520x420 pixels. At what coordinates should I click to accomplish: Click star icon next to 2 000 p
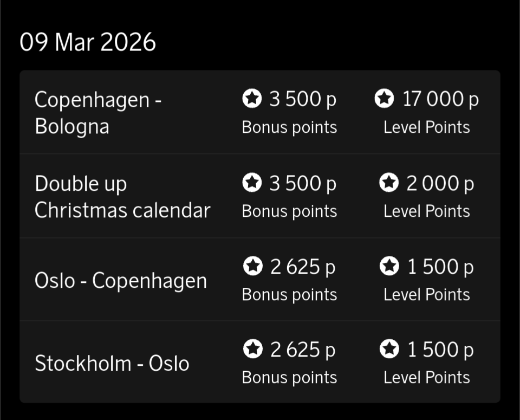pyautogui.click(x=388, y=183)
